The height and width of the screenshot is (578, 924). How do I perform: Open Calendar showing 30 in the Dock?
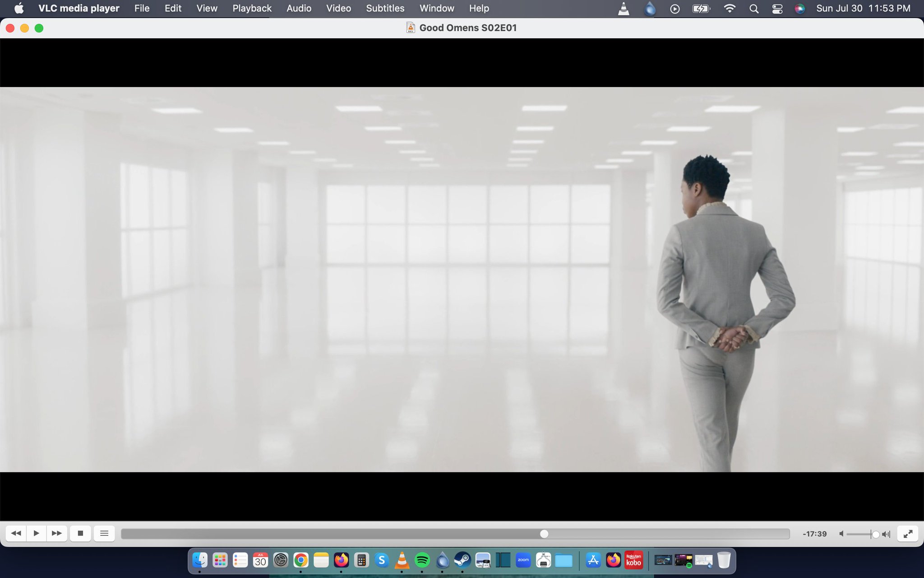tap(260, 560)
